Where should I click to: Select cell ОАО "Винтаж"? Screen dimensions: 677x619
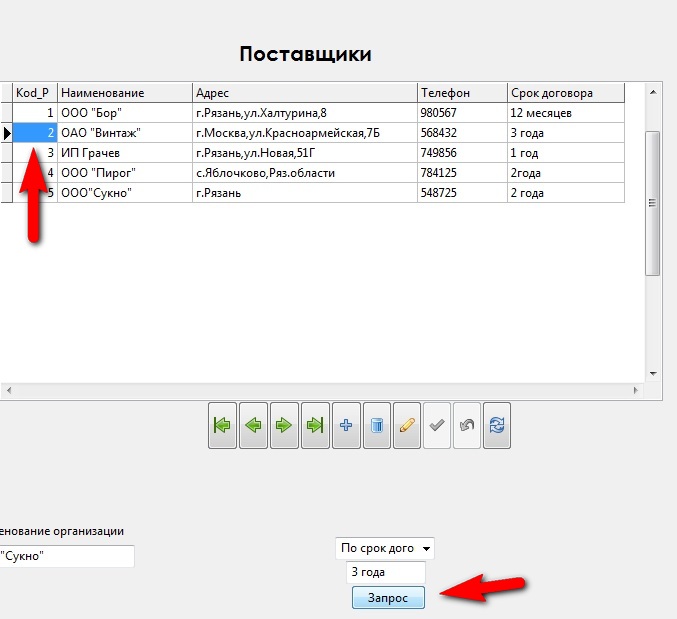pyautogui.click(x=125, y=133)
